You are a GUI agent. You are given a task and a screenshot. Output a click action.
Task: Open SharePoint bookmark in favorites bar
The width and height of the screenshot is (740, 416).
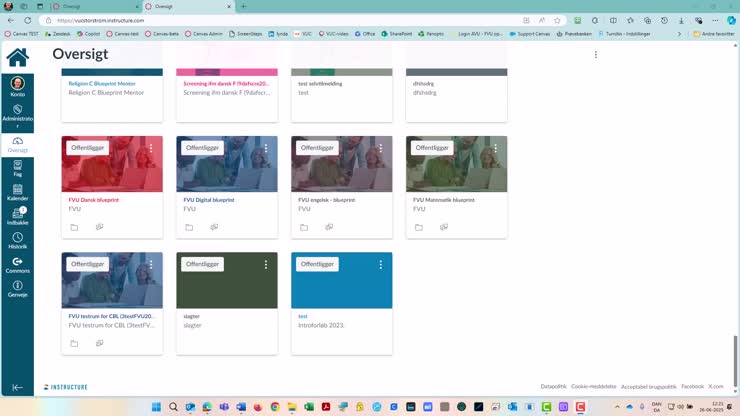coord(397,34)
